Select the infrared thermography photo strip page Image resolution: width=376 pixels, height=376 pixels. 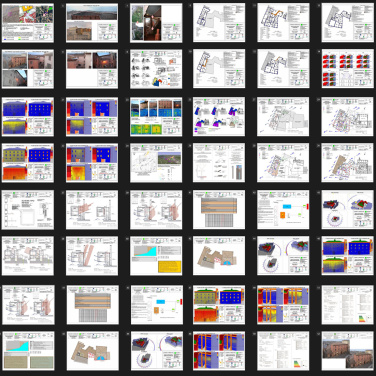tap(156, 117)
